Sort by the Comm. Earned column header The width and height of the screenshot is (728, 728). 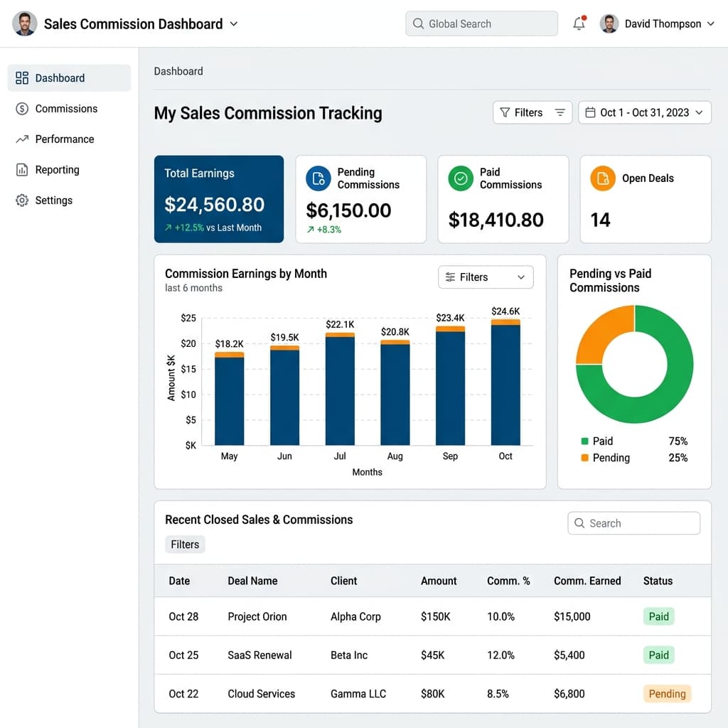click(587, 581)
